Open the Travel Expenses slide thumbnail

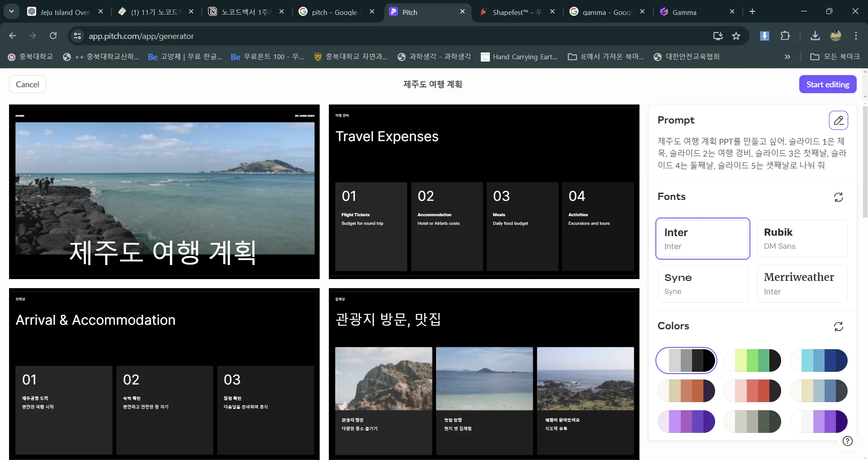(x=484, y=192)
